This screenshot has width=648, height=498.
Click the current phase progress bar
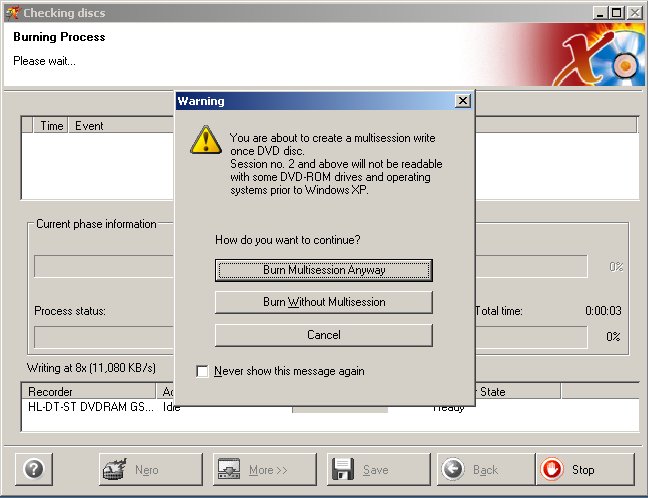point(100,266)
